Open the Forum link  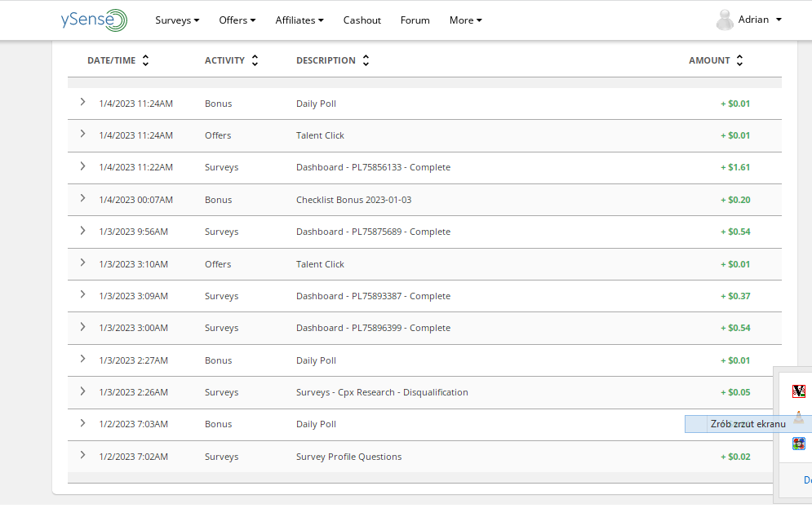[x=415, y=20]
